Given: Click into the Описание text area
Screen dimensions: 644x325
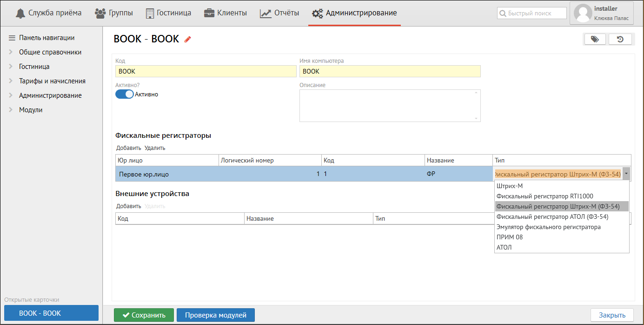Looking at the screenshot, I should (390, 106).
